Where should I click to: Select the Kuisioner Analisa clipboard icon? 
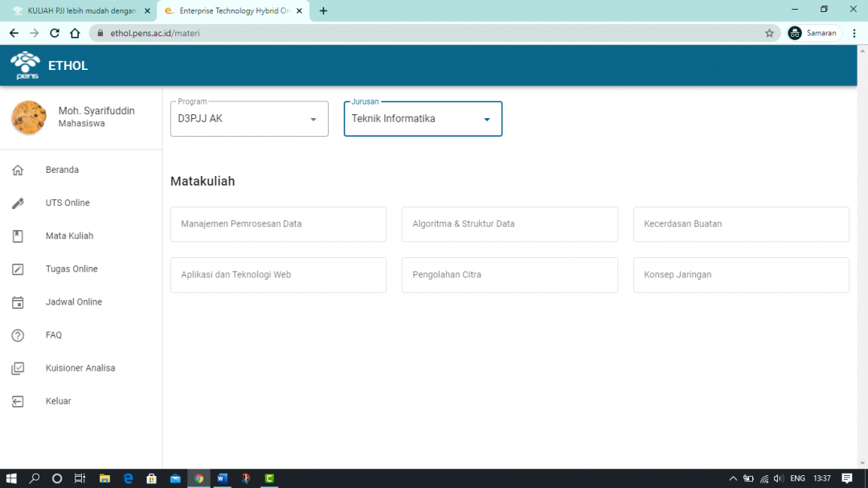pos(18,367)
